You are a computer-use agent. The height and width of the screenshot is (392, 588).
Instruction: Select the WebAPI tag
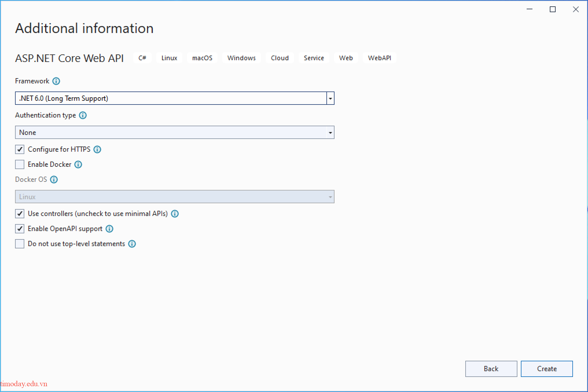379,58
